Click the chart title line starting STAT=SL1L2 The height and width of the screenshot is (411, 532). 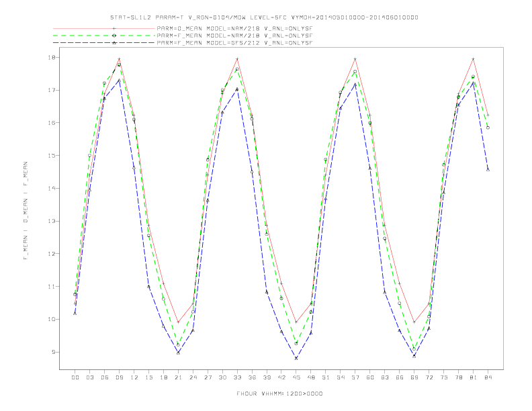pos(264,17)
